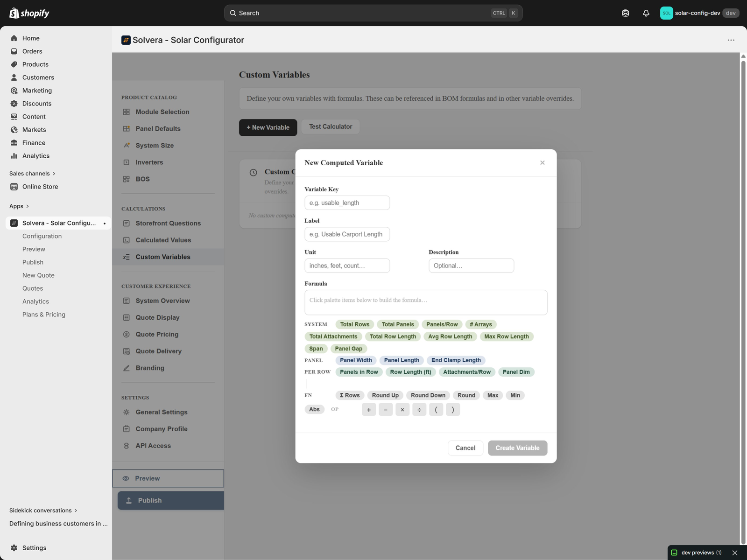Close the dev previews bar

735,553
